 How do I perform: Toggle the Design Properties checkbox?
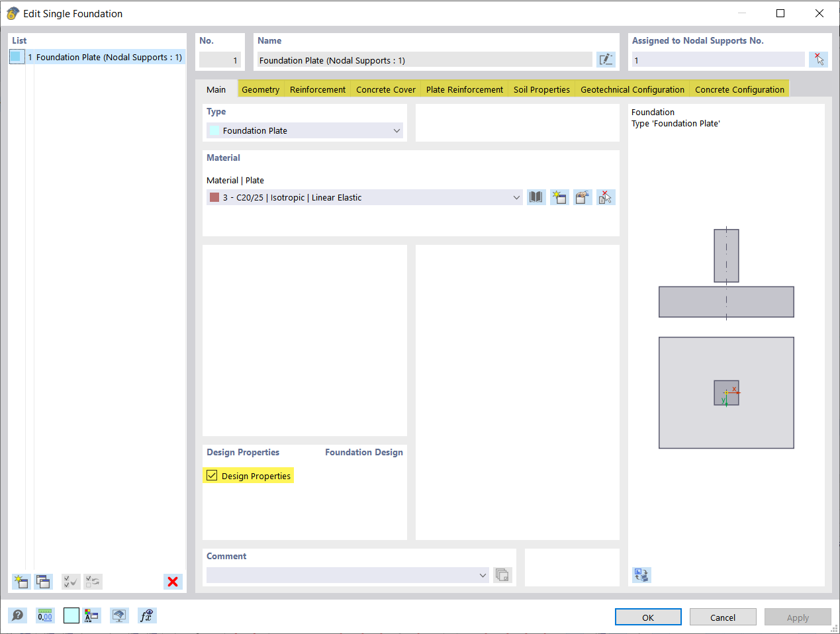click(x=212, y=475)
